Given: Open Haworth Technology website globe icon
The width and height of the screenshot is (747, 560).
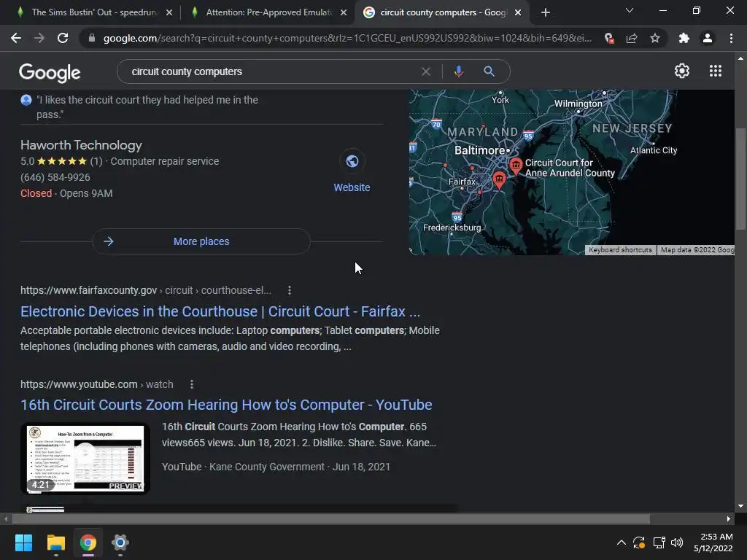Looking at the screenshot, I should tap(352, 161).
